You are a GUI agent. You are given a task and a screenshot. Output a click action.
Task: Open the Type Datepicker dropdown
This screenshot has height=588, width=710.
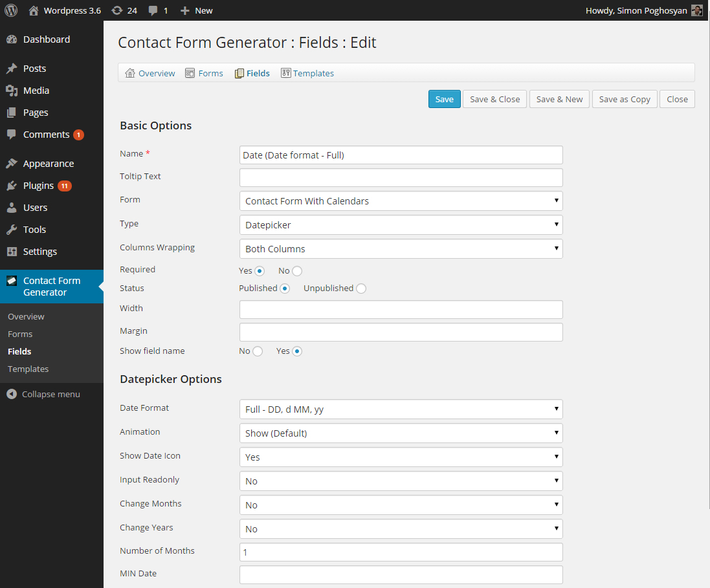401,225
